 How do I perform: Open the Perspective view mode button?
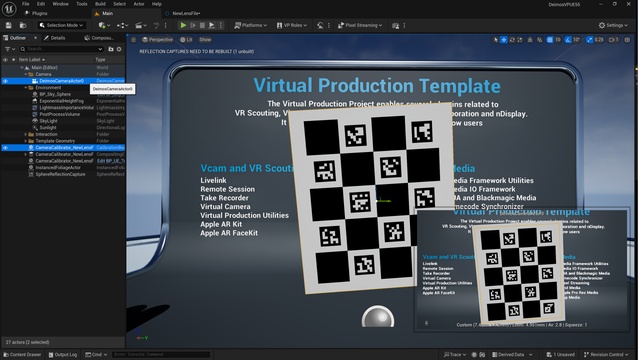[x=158, y=40]
